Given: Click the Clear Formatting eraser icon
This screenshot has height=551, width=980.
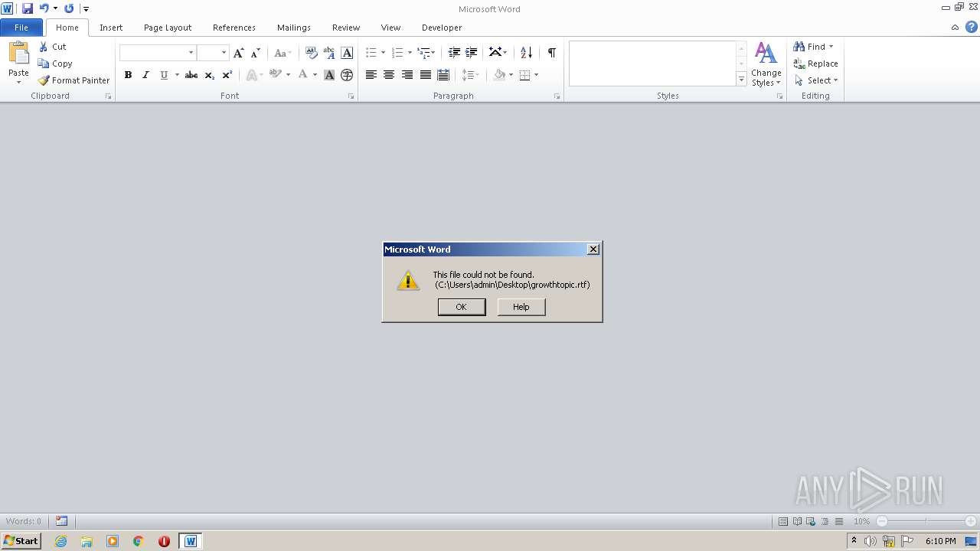Looking at the screenshot, I should pyautogui.click(x=311, y=53).
